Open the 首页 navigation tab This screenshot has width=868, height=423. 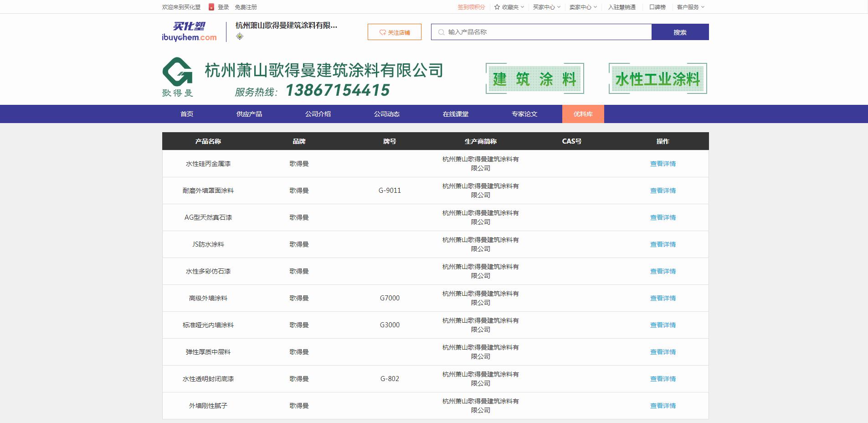pyautogui.click(x=187, y=114)
